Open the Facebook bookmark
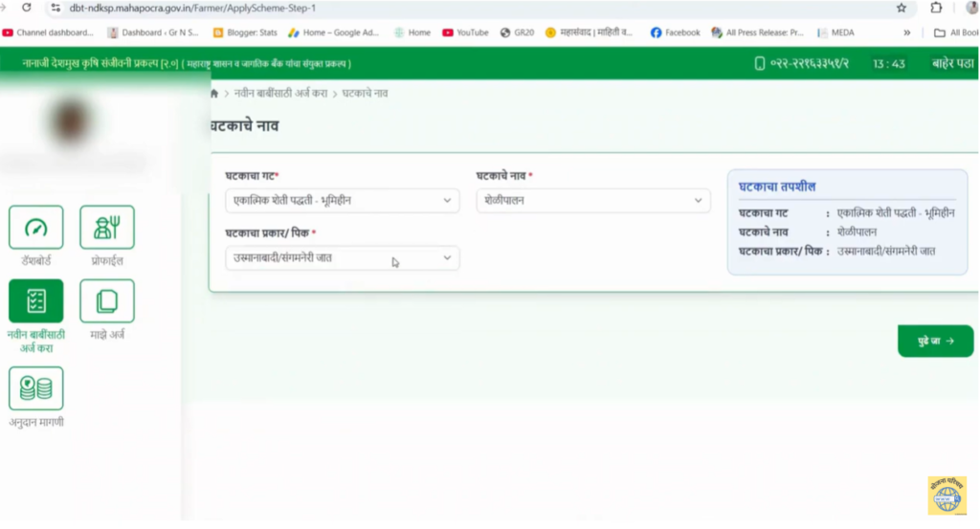The width and height of the screenshot is (980, 529). [x=675, y=33]
